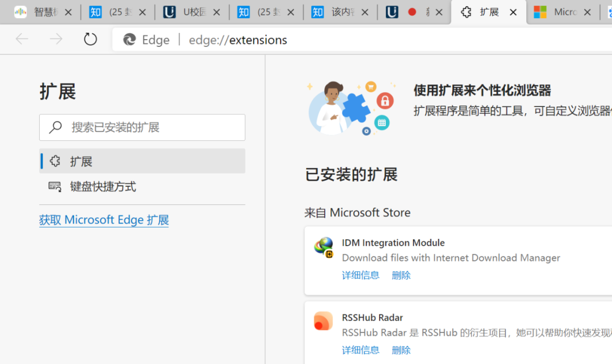Viewport: 612px width, 364px height.
Task: Click 删除 for IDM Integration Module
Action: pyautogui.click(x=401, y=275)
